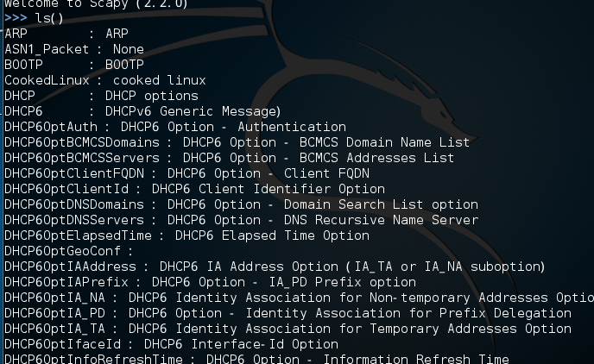
Task: Click 'BCMCS Addresses List' description
Action: tap(376, 158)
